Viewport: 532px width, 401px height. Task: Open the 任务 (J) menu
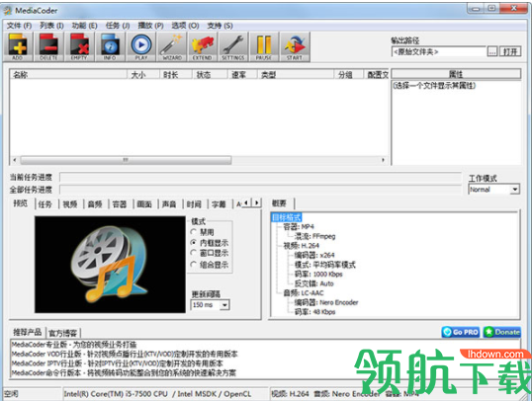tap(118, 26)
